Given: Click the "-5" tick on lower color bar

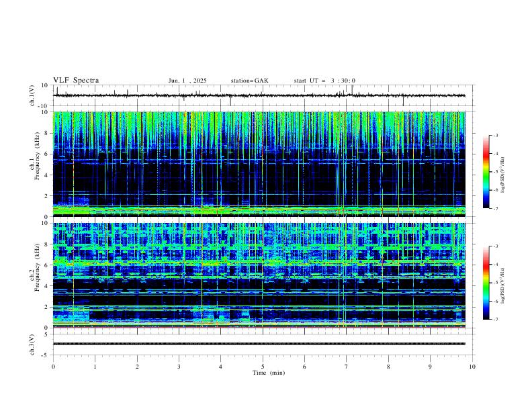Looking at the screenshot, I should [496, 283].
